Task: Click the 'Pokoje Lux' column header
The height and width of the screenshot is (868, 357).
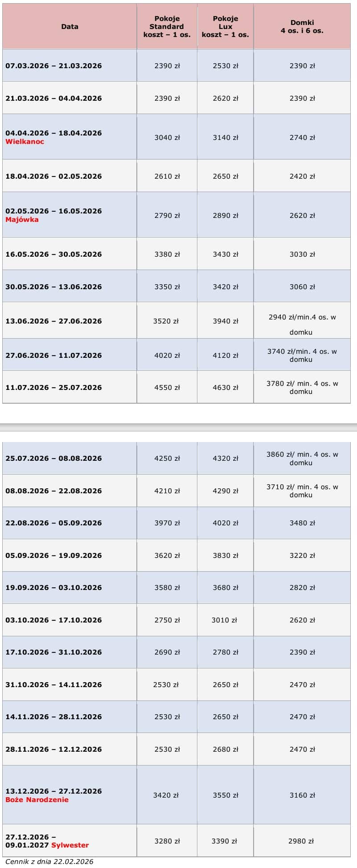Action: coord(225,27)
